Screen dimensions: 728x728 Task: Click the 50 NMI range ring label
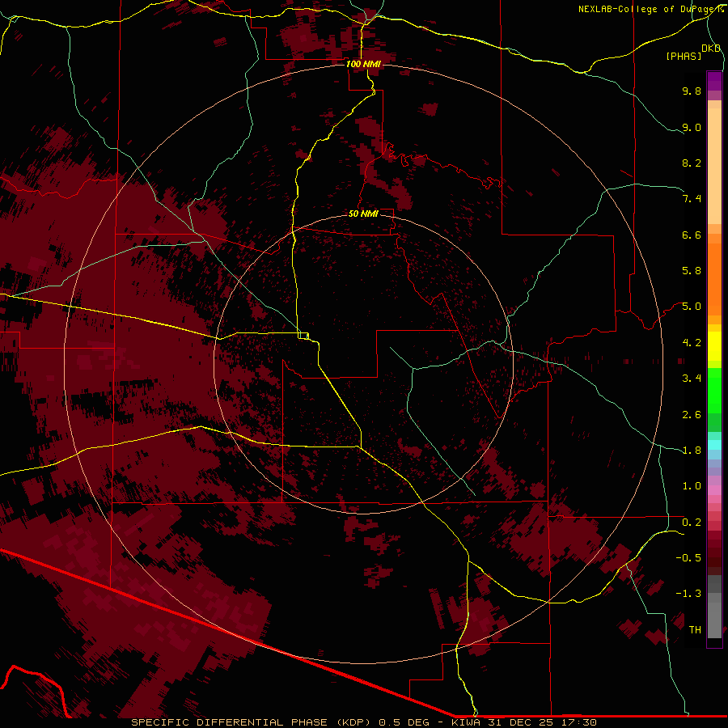(x=363, y=214)
